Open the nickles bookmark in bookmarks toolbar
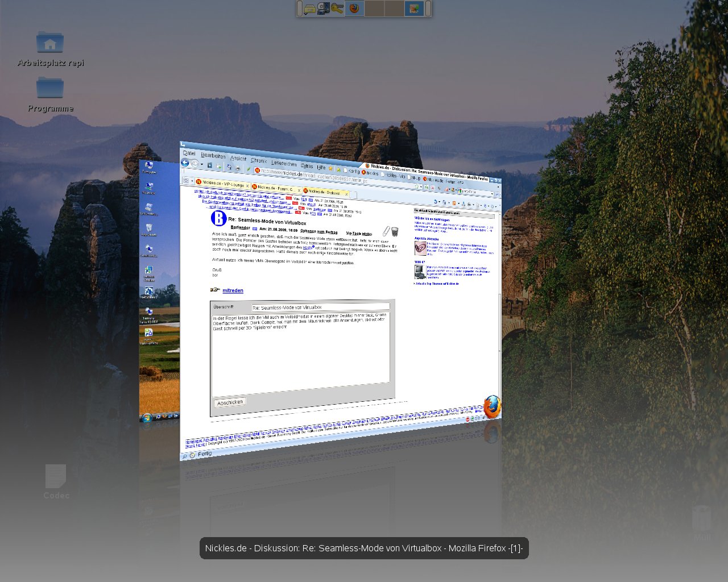 point(370,173)
